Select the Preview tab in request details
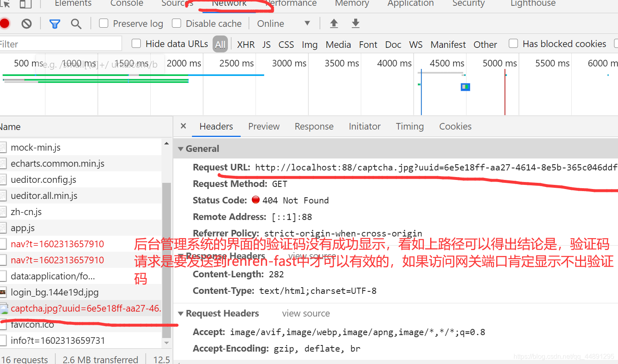Screen dimensions: 618x364 tap(264, 126)
